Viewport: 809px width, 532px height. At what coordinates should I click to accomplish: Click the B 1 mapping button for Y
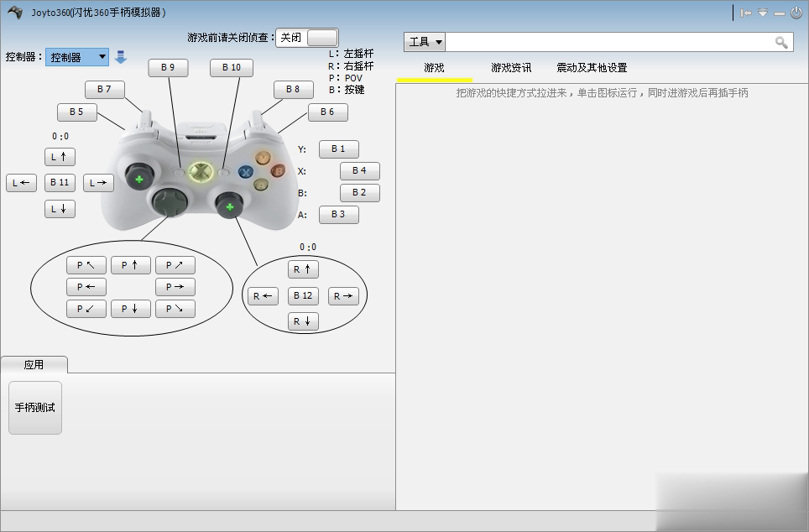pyautogui.click(x=338, y=149)
